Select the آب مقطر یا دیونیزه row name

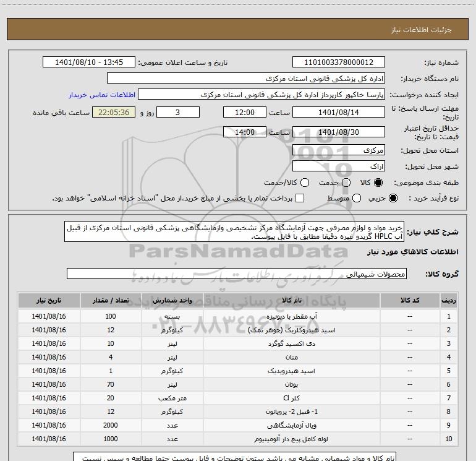click(x=291, y=316)
